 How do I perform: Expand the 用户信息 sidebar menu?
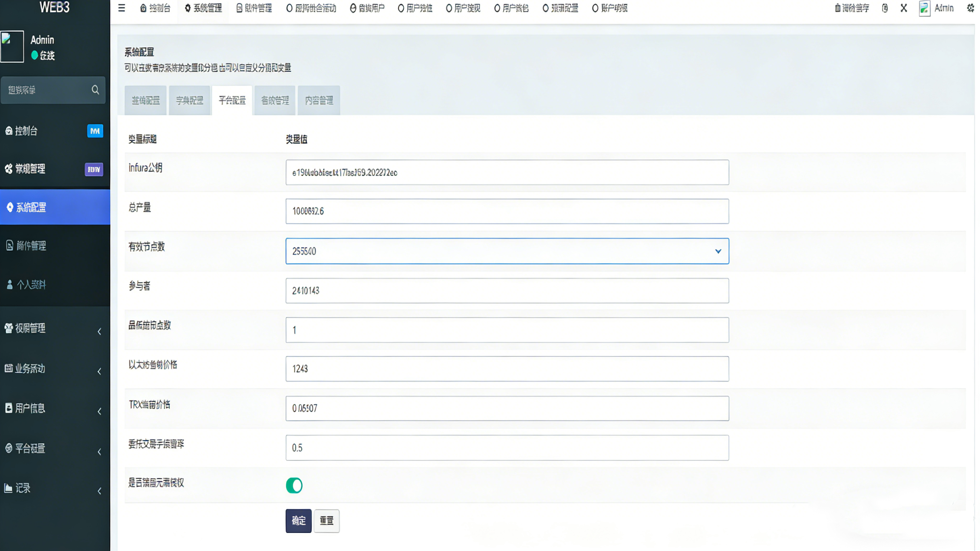coord(30,408)
